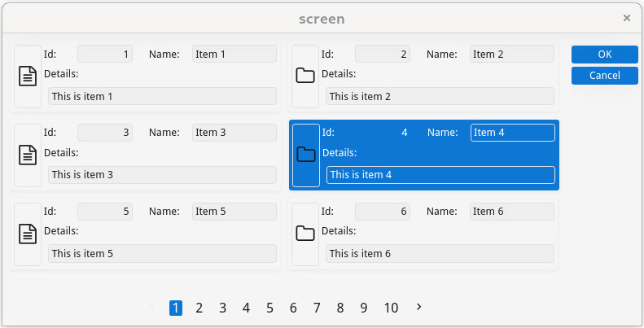
Task: Click the Id field showing 5
Action: click(105, 212)
